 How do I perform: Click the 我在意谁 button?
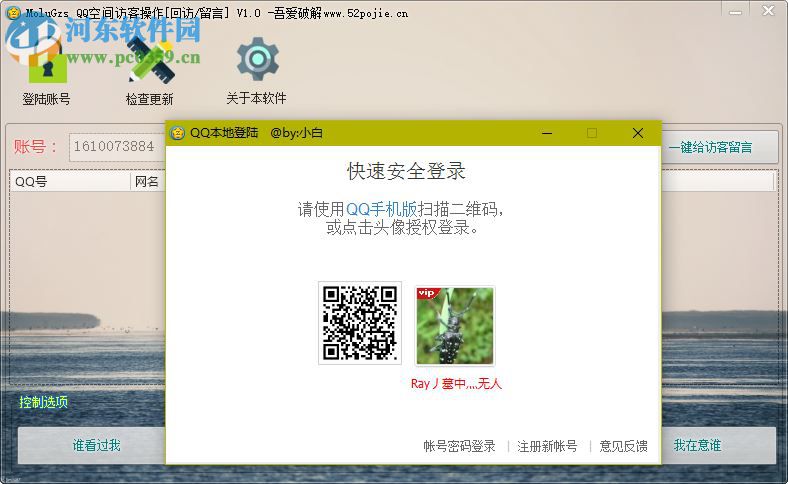click(719, 445)
